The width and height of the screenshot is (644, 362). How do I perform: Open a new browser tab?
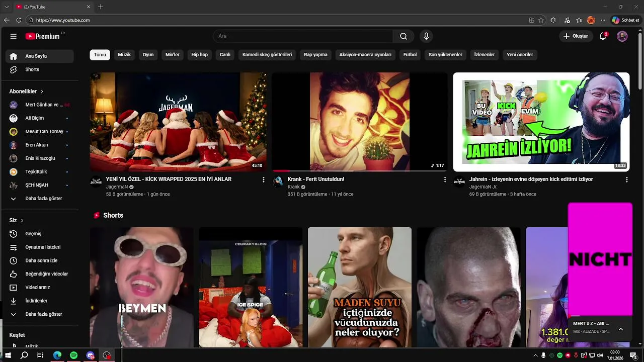(101, 7)
